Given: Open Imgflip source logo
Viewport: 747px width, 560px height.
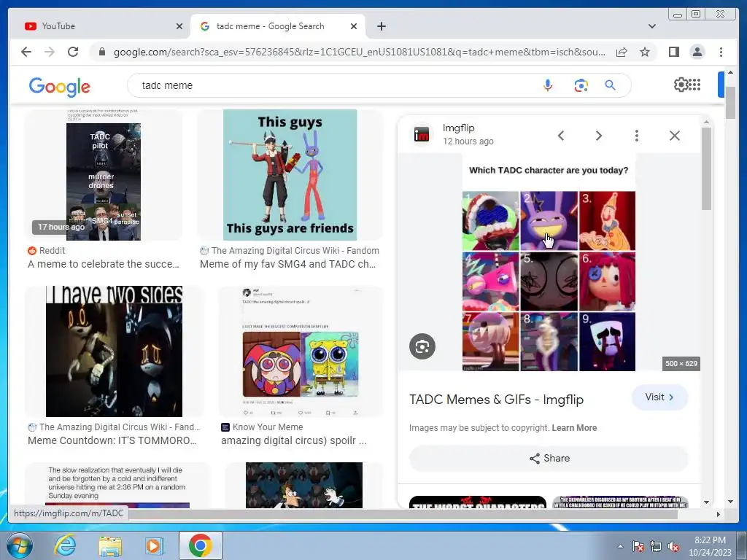Looking at the screenshot, I should 422,135.
